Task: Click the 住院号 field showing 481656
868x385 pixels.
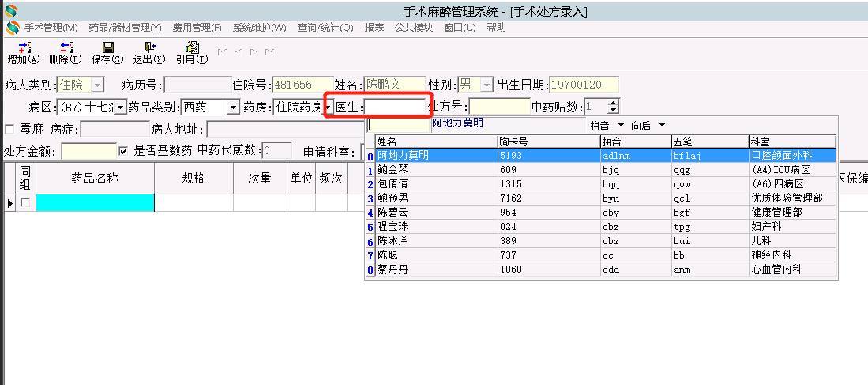Action: pyautogui.click(x=303, y=85)
